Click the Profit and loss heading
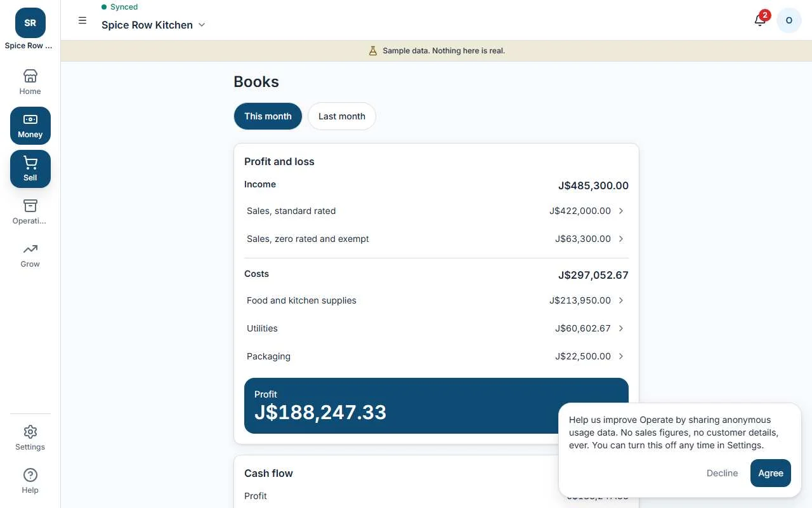Image resolution: width=812 pixels, height=508 pixels. pos(279,161)
